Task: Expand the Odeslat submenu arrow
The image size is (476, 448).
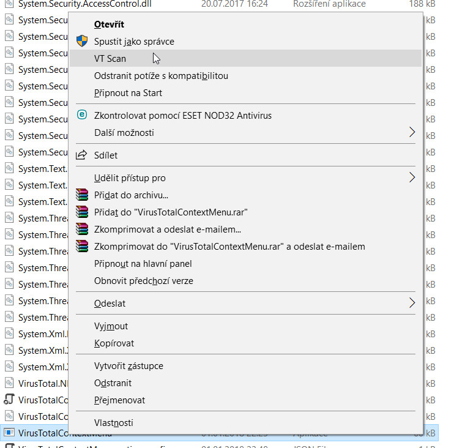Action: 412,303
